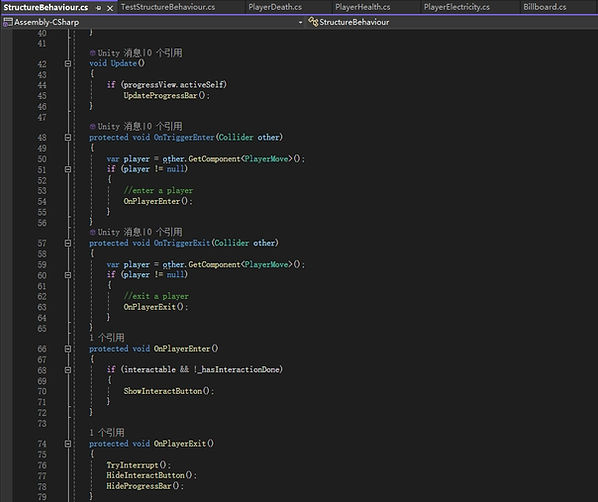Screen dimensions: 598x502
Task: Pin the StructureBehaviour.cs tab
Action: (99, 8)
